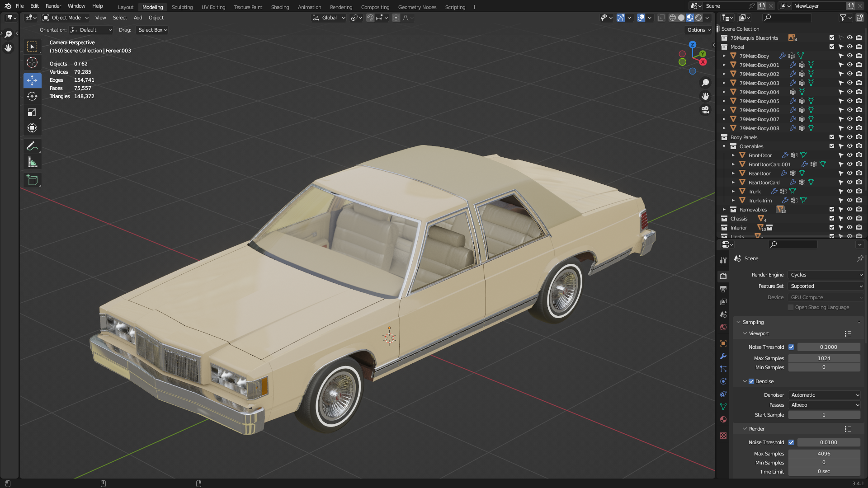868x488 pixels.
Task: Expand the Front-Door tree item
Action: [x=733, y=155]
